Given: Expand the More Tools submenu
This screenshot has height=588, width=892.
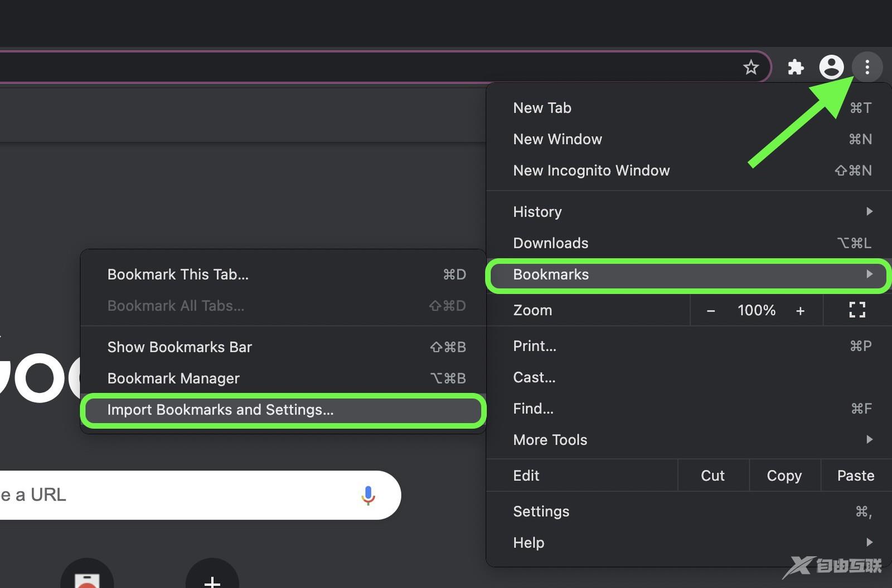Looking at the screenshot, I should (x=689, y=440).
